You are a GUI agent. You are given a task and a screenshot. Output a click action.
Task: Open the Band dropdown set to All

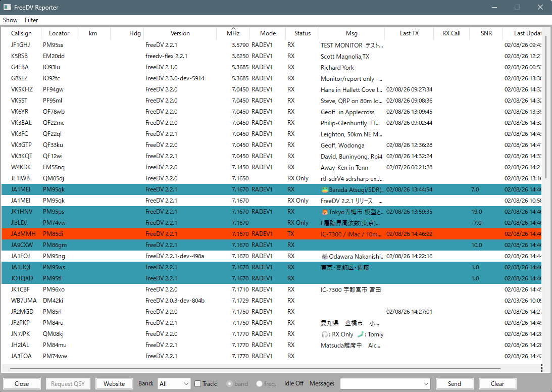(174, 384)
